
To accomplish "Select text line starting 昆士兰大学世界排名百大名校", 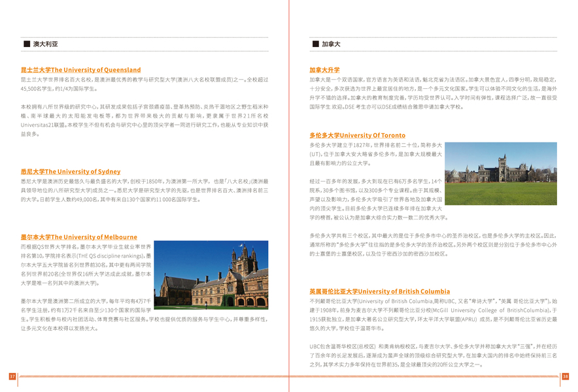I will coord(144,80).
